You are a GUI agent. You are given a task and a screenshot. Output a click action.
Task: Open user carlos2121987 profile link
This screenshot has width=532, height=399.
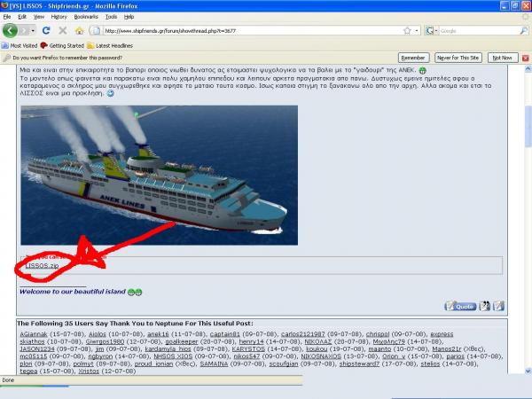pyautogui.click(x=303, y=334)
